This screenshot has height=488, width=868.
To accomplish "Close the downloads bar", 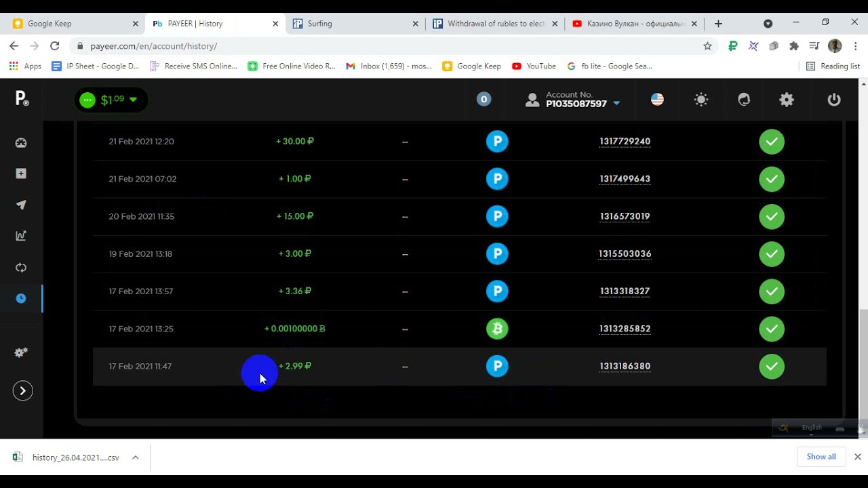I will [x=857, y=457].
